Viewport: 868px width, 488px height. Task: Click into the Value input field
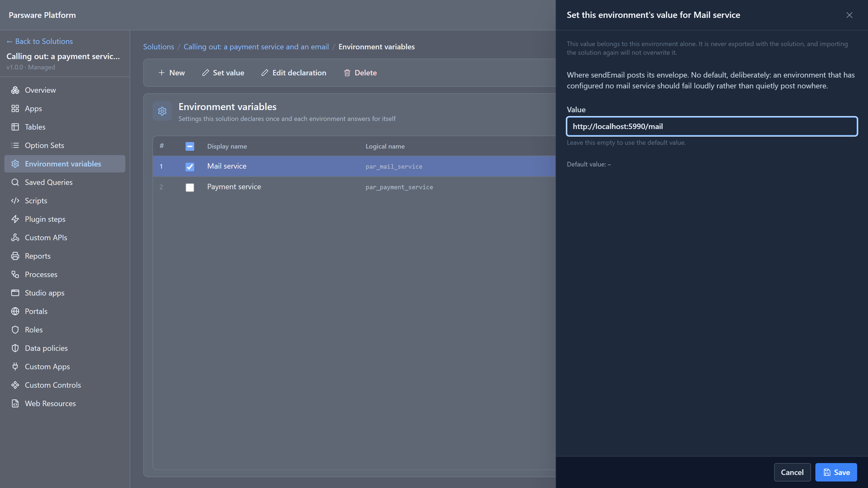coord(712,126)
